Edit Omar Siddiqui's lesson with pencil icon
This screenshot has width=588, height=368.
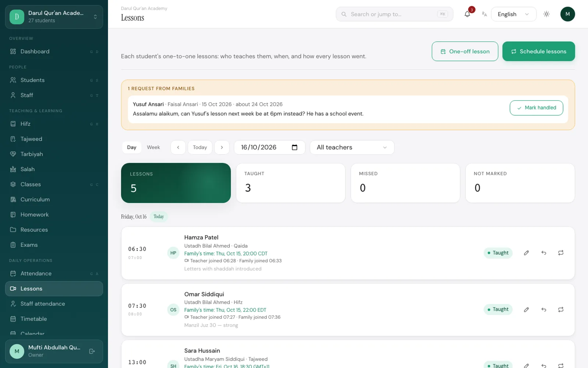click(526, 309)
